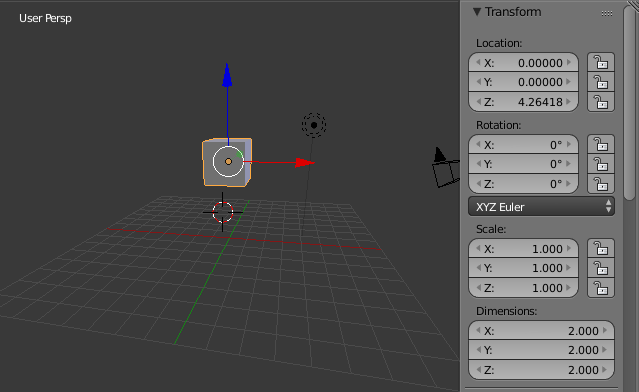Click the 3D cursor crosshair

223,212
